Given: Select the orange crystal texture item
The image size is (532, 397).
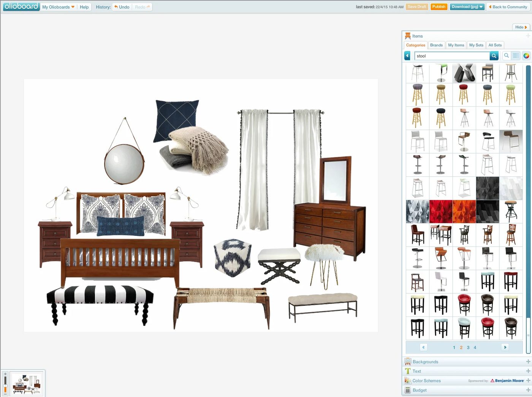Looking at the screenshot, I should click(464, 211).
